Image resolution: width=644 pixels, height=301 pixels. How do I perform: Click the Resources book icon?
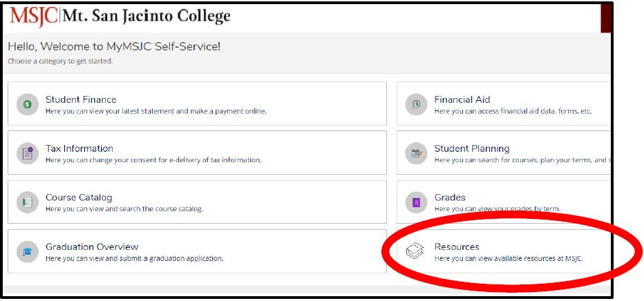tap(415, 252)
